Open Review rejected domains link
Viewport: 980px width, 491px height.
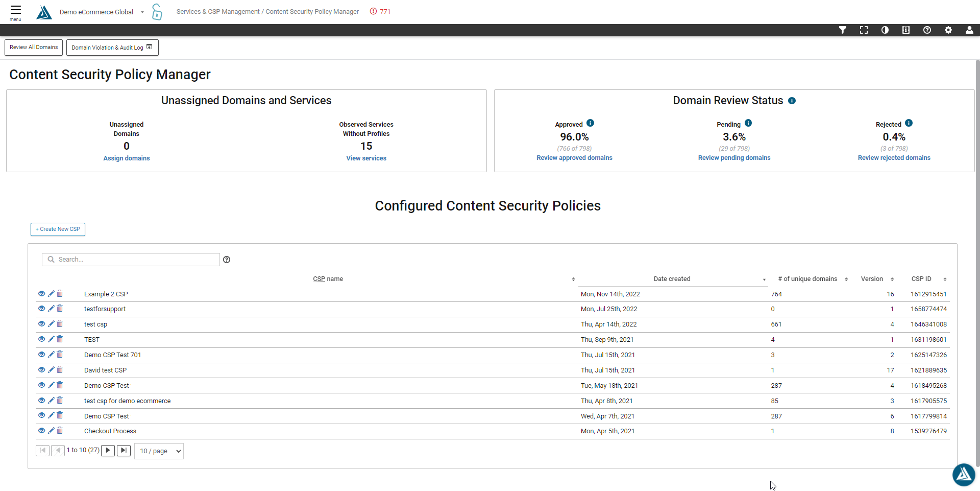894,158
